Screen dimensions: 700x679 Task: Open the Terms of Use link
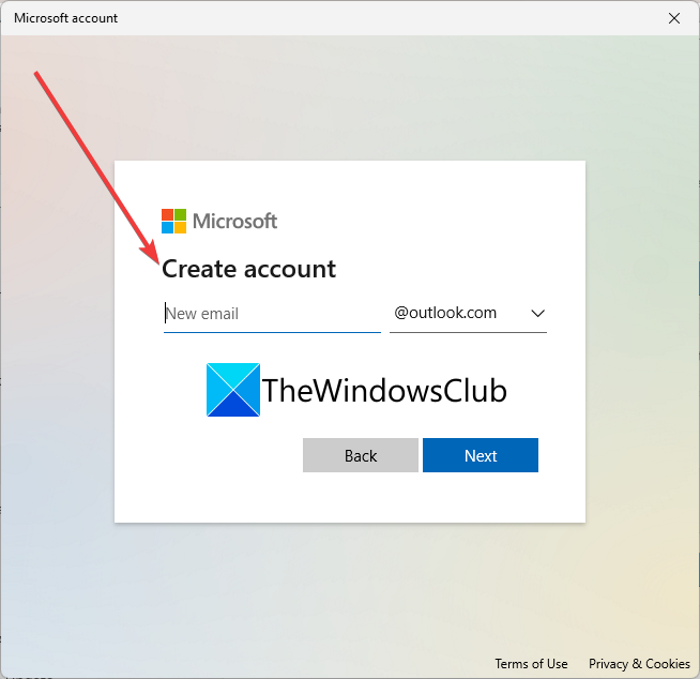pos(531,664)
